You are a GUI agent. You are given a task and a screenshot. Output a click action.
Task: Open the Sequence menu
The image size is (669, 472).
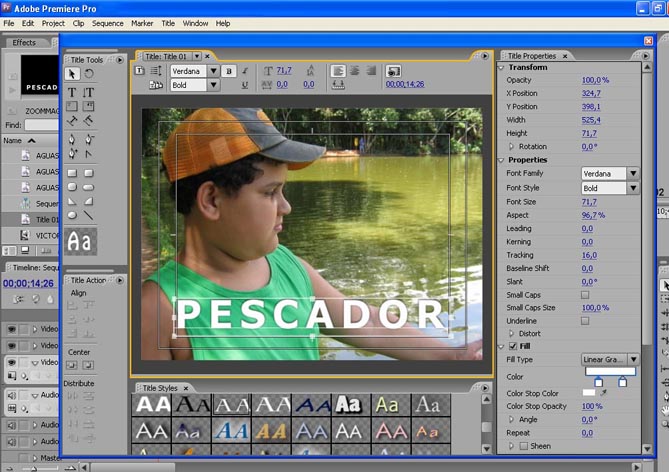(x=108, y=23)
